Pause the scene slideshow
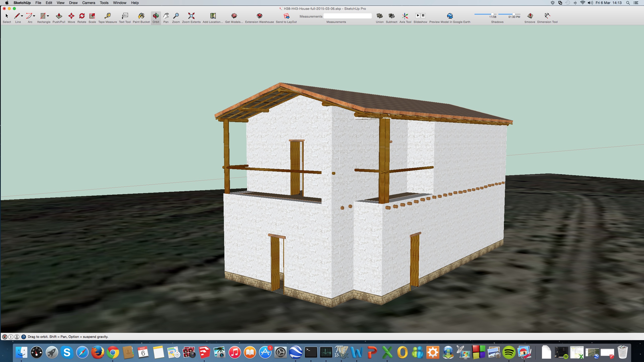The width and height of the screenshot is (644, 362). point(423,15)
